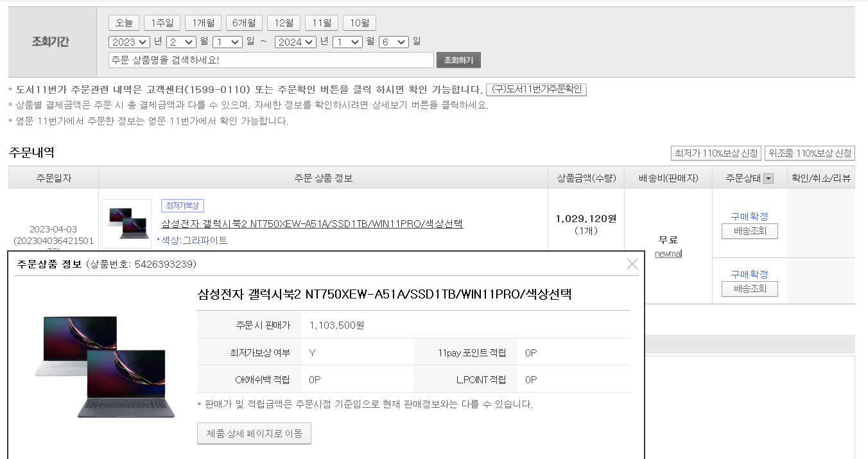Filter orders by 12월
The height and width of the screenshot is (459, 868).
(284, 23)
